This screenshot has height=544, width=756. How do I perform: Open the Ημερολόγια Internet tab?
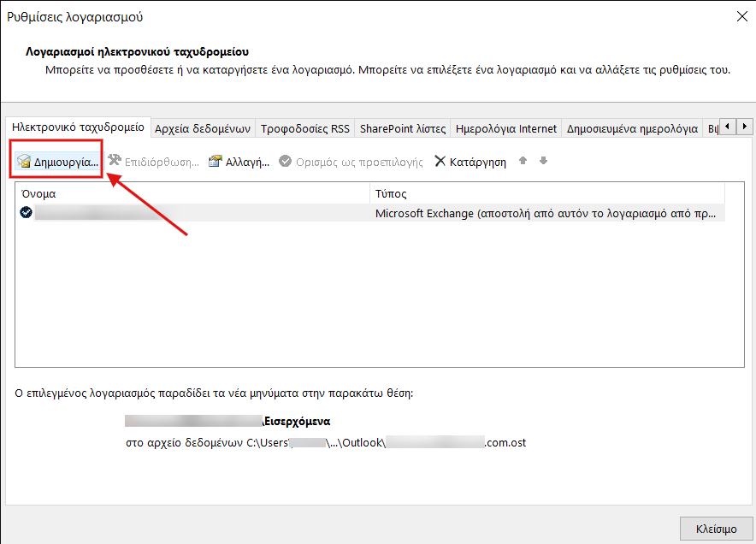point(506,128)
